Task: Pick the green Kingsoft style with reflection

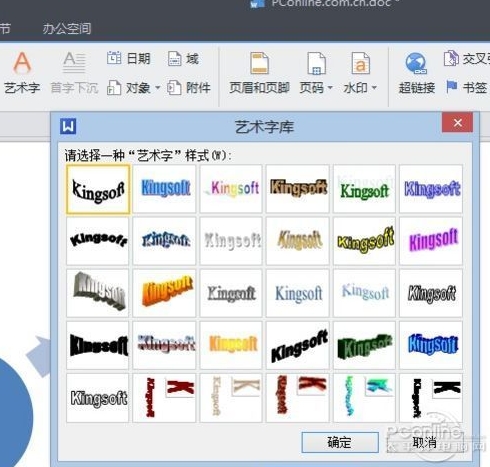Action: click(364, 189)
